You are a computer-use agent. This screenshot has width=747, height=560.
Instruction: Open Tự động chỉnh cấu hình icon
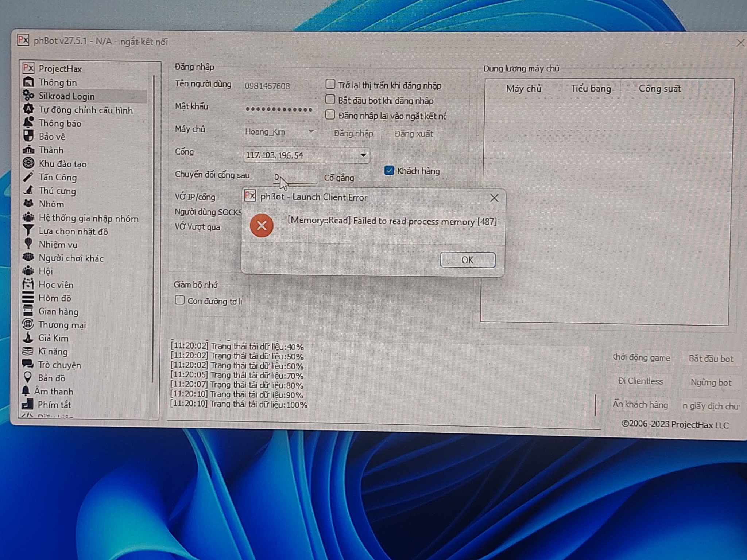28,109
